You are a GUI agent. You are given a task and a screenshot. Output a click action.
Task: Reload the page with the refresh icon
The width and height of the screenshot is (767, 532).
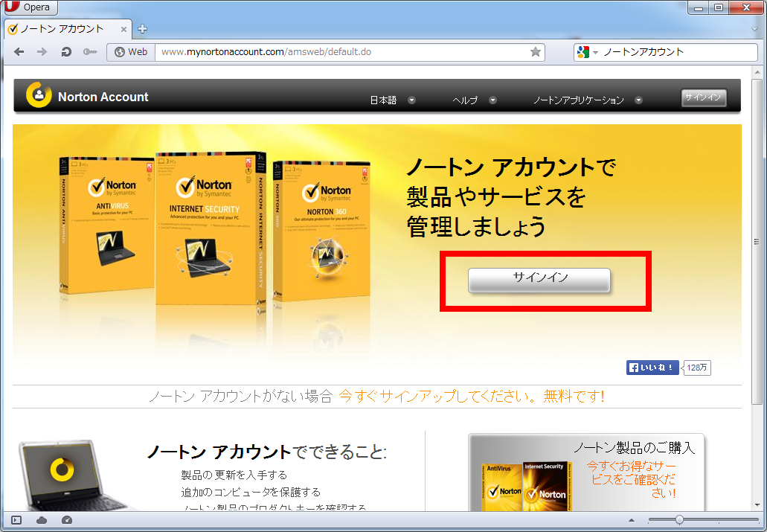[66, 52]
